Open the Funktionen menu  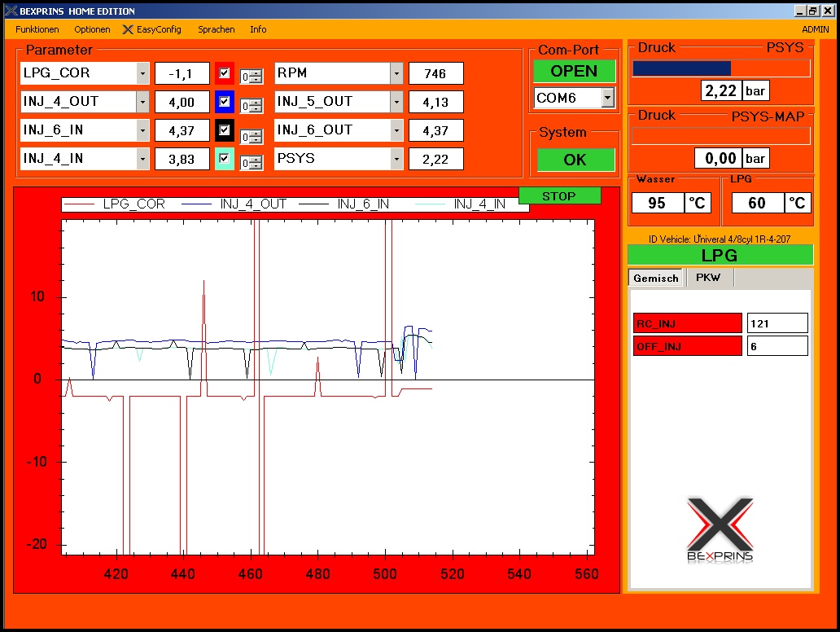click(x=37, y=29)
